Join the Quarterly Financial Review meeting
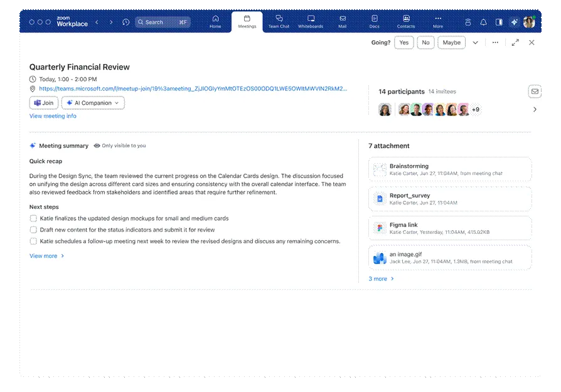 point(44,103)
